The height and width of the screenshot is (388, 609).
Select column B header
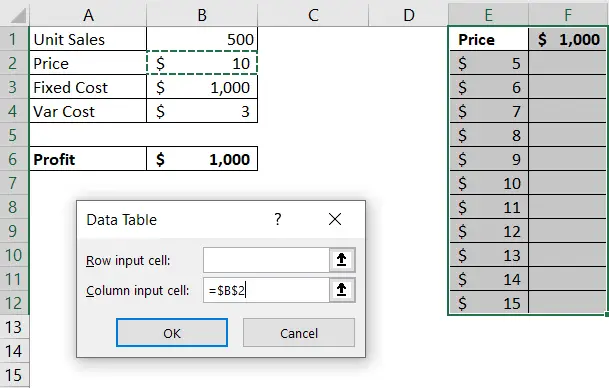coord(202,15)
